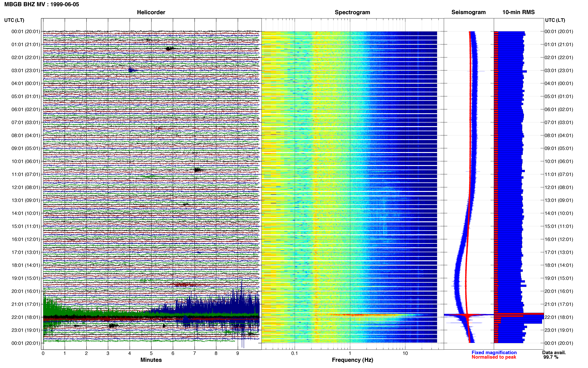Click left time label '19:01 (15:01)'
The image size is (588, 368).
coord(26,278)
